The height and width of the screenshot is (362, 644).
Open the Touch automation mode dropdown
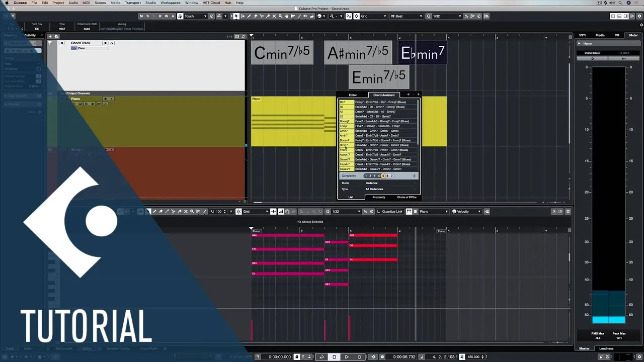(195, 16)
